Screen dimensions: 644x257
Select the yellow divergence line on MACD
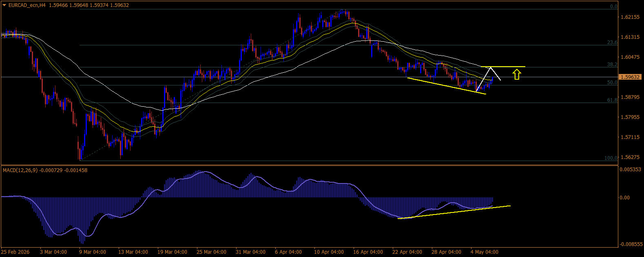(x=454, y=212)
